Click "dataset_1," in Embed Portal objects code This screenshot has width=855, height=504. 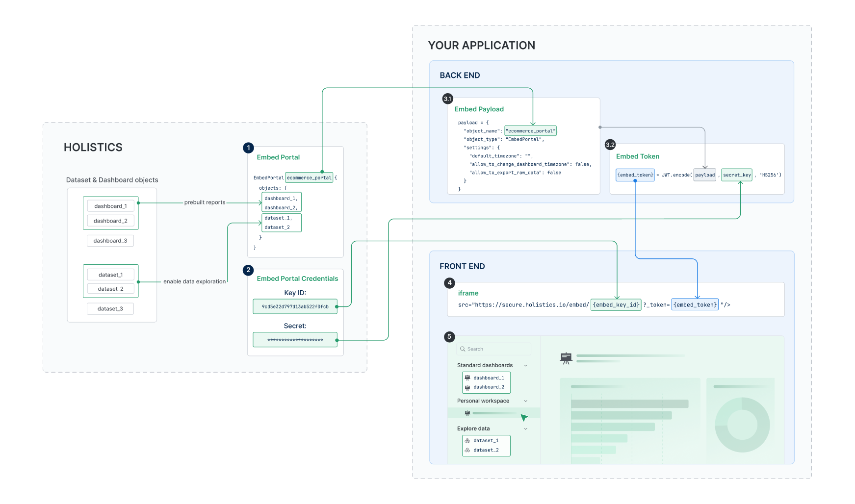[x=278, y=218]
